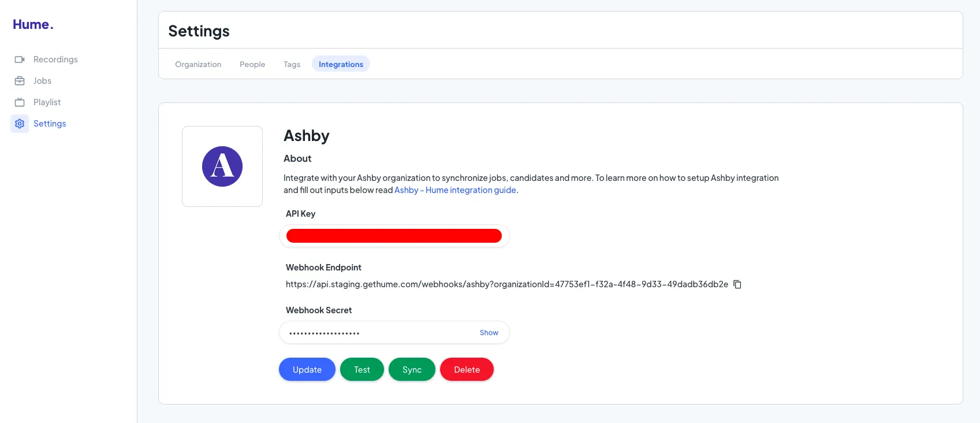
Task: Select the Integrations tab
Action: (341, 64)
